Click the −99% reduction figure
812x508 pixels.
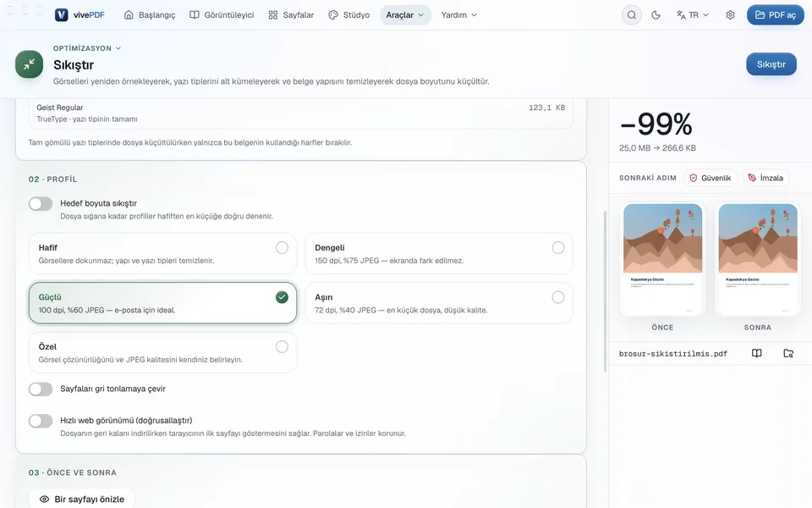[x=656, y=124]
